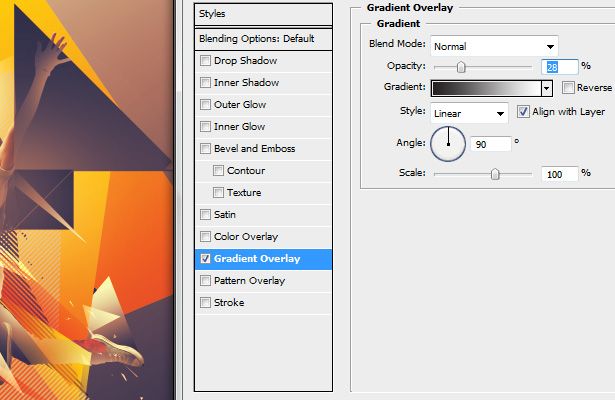Select the Inner Shadow style label

coord(246,83)
